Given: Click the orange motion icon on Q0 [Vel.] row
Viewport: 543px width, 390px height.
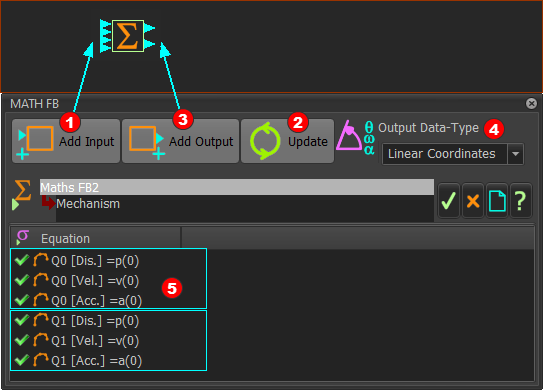Looking at the screenshot, I should (x=41, y=280).
